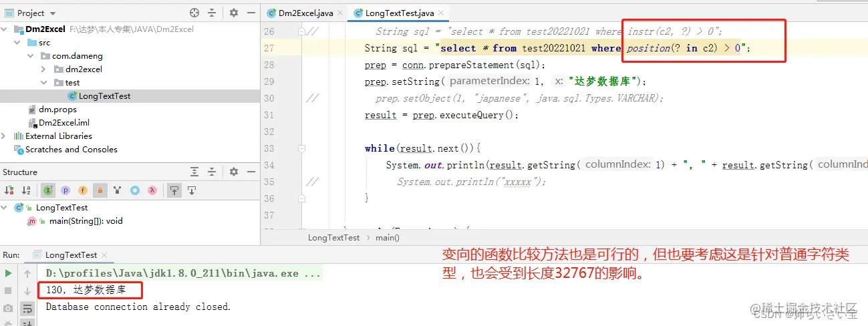Collapse all in the Structure panel

point(212,172)
